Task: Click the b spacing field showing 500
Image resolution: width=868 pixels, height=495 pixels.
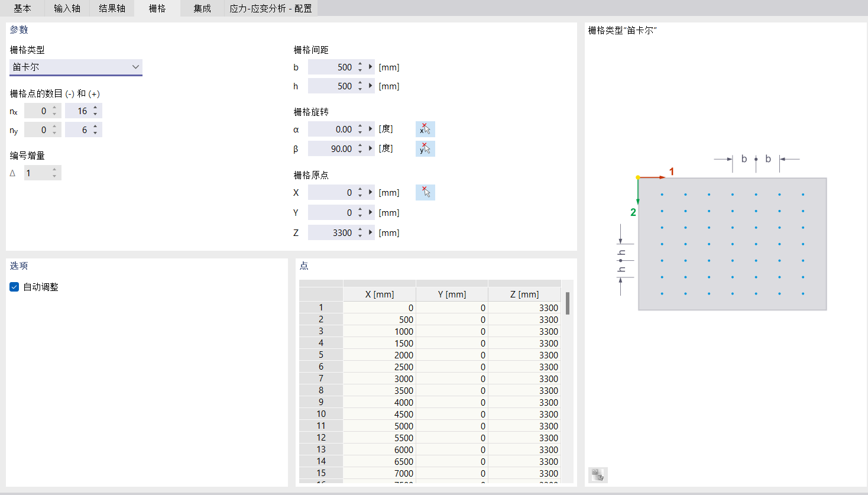Action: [x=331, y=67]
